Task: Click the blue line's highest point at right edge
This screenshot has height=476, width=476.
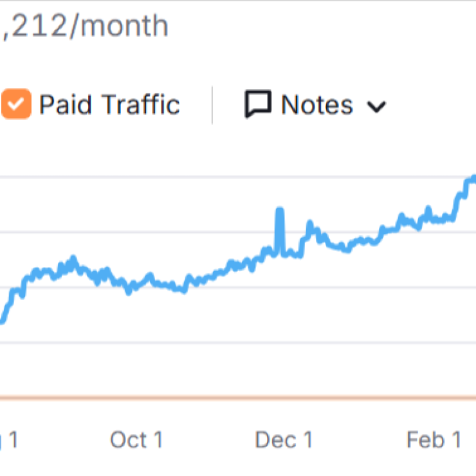Action: (x=473, y=178)
